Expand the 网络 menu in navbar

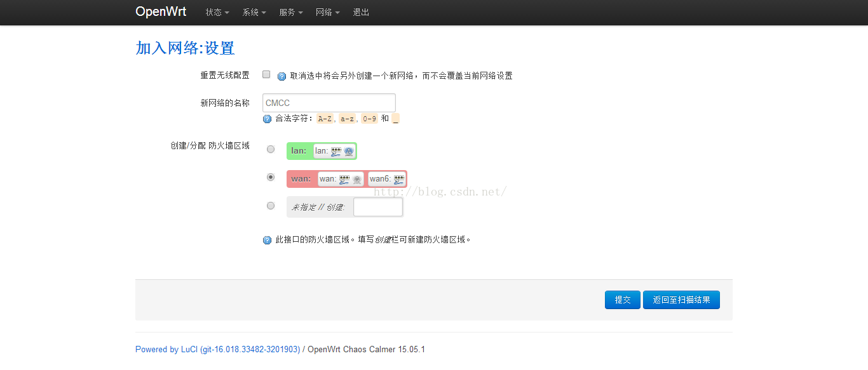pyautogui.click(x=328, y=12)
